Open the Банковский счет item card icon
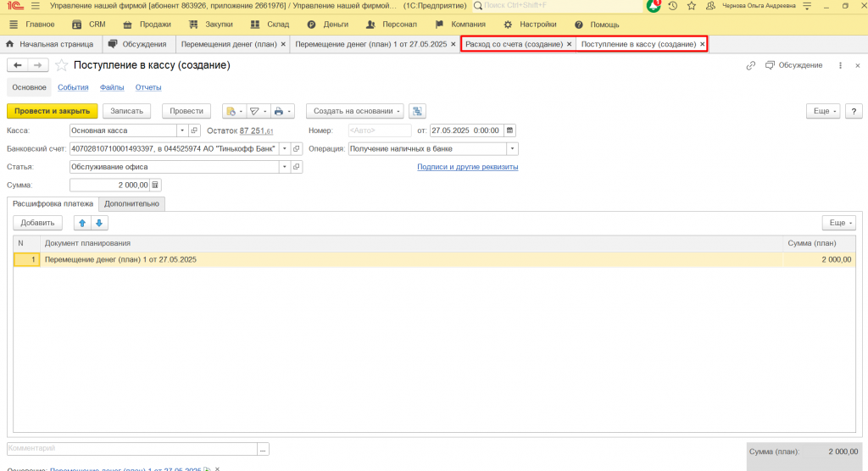The image size is (868, 471). [297, 149]
